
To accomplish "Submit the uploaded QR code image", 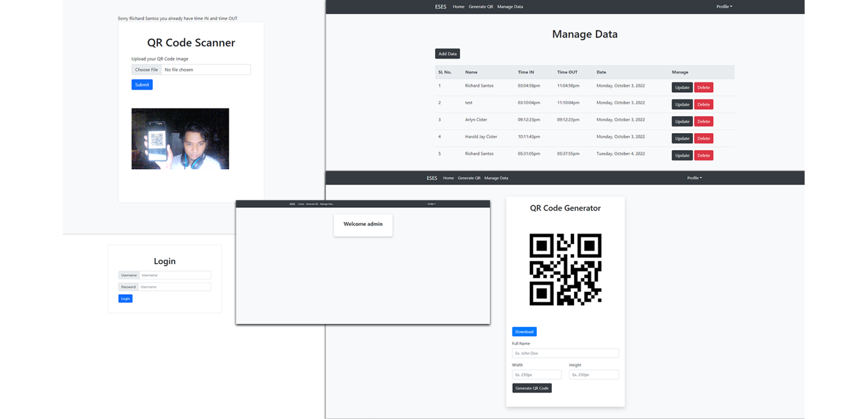I will pyautogui.click(x=142, y=85).
